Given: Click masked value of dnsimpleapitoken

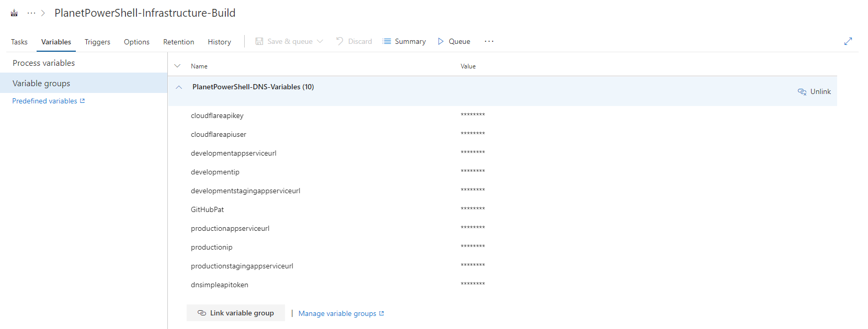Looking at the screenshot, I should click(473, 284).
